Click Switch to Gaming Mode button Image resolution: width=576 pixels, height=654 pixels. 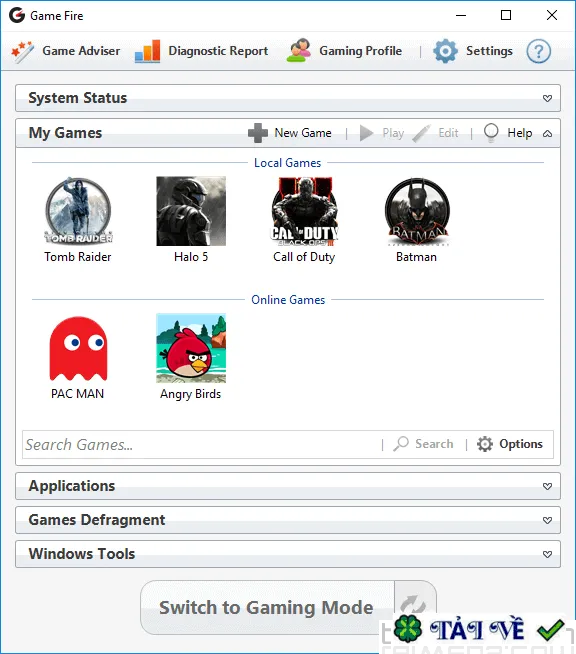tap(267, 608)
